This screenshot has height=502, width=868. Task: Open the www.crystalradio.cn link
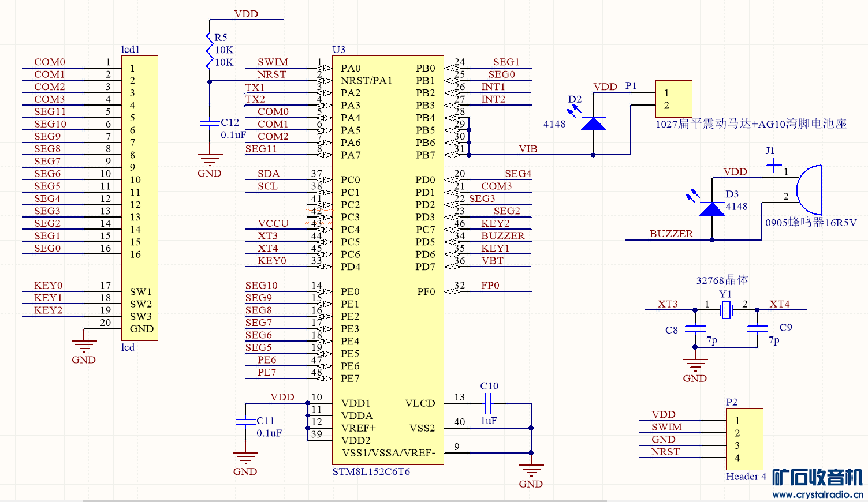coord(817,494)
